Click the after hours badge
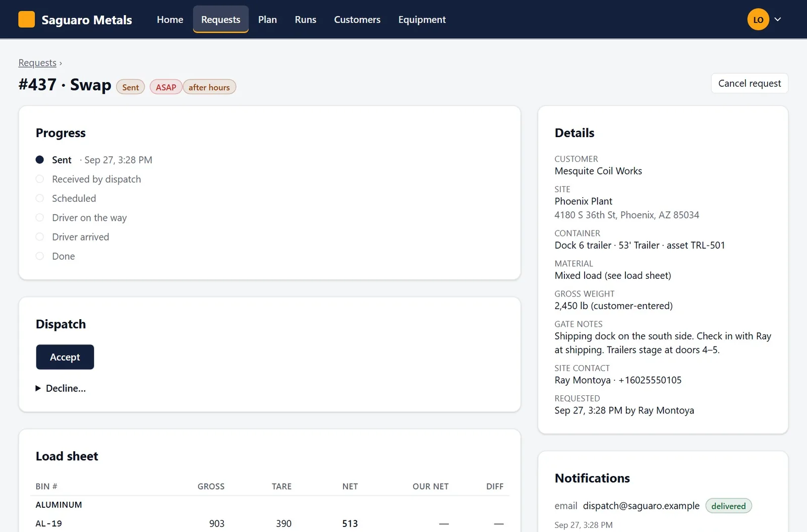807x532 pixels. coord(209,87)
